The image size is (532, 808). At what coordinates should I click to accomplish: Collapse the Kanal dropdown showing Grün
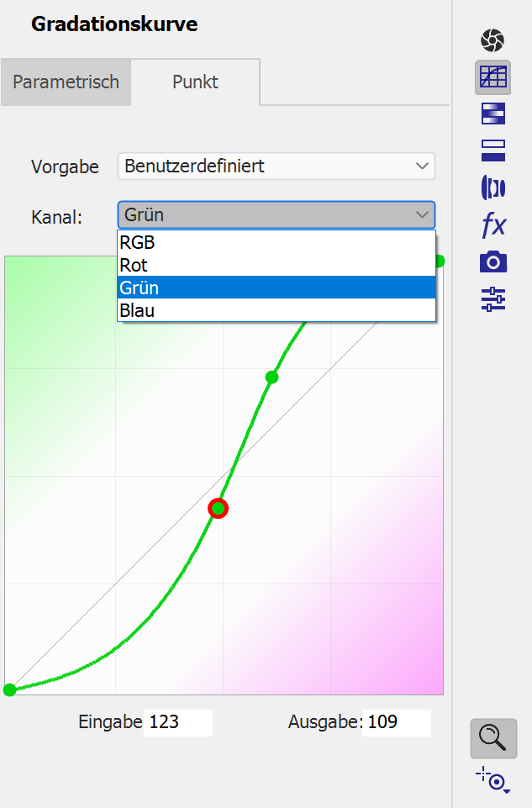click(x=276, y=215)
